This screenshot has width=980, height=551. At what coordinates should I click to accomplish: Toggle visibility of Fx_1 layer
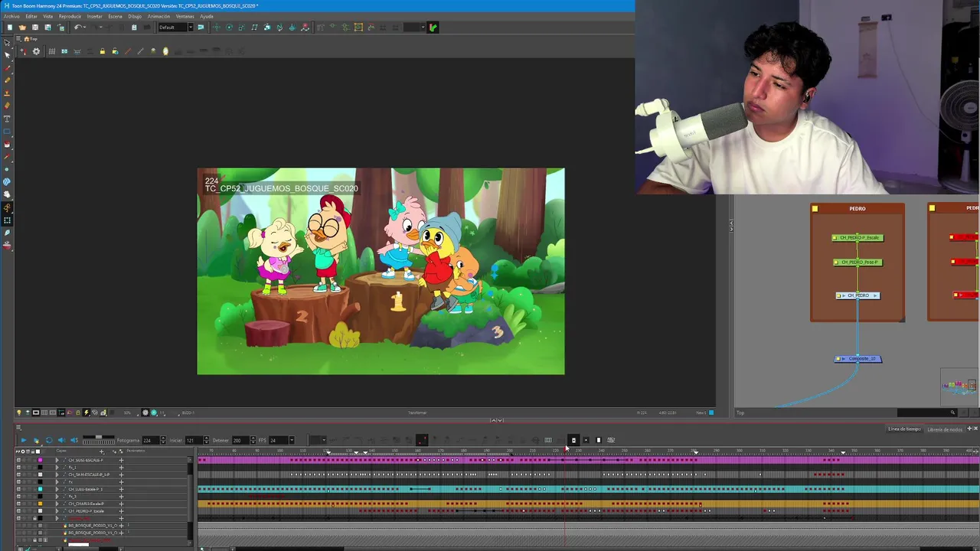click(18, 468)
